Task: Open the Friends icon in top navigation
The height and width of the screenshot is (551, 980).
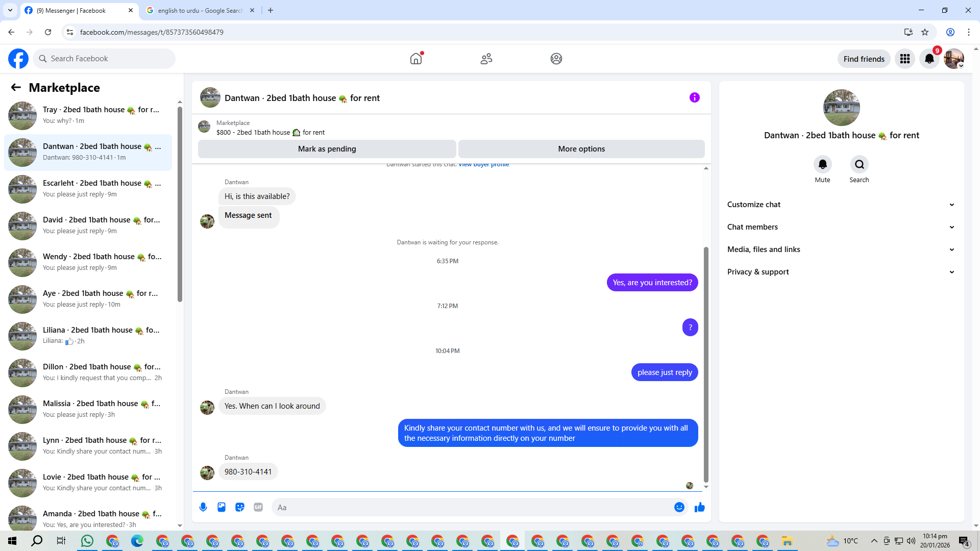Action: coord(486,59)
